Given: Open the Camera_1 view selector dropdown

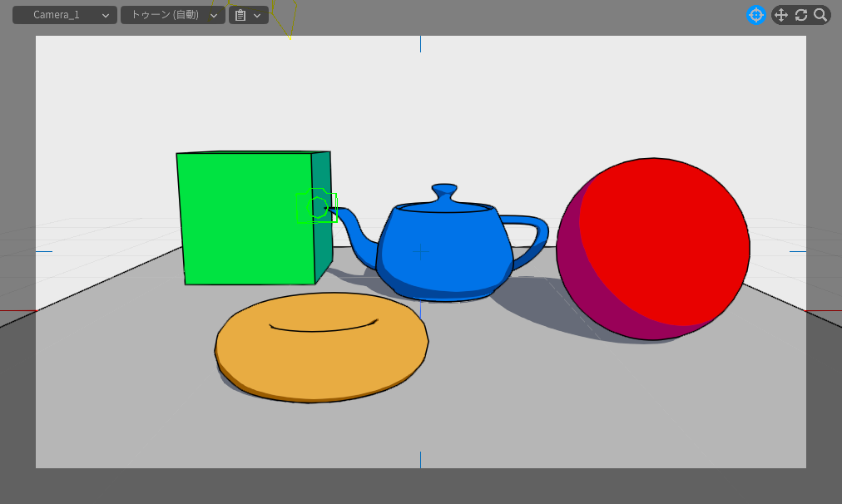Looking at the screenshot, I should coord(64,15).
